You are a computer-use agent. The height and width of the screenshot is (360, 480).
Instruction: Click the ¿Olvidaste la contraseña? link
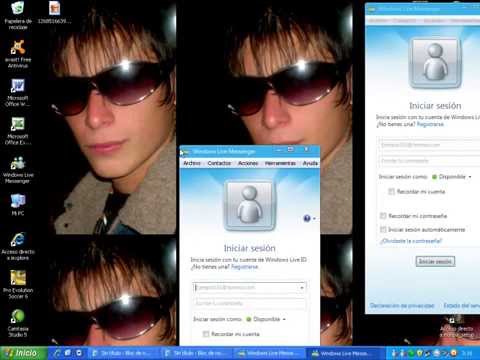(411, 241)
